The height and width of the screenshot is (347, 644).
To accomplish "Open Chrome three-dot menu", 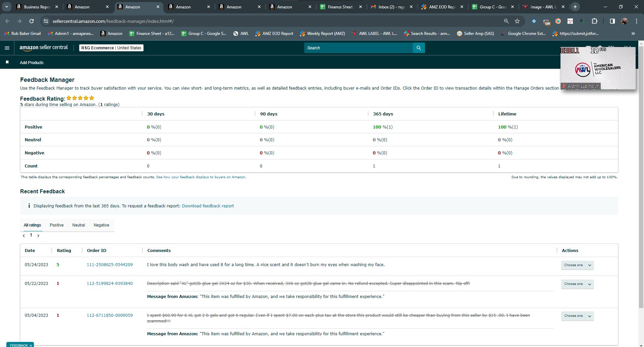I will point(636,21).
